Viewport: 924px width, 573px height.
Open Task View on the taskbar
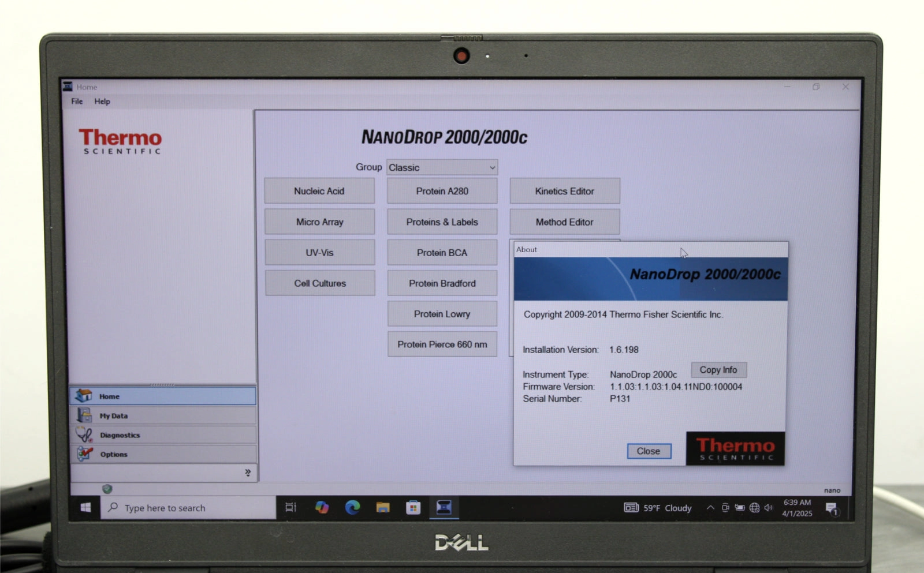pyautogui.click(x=290, y=507)
